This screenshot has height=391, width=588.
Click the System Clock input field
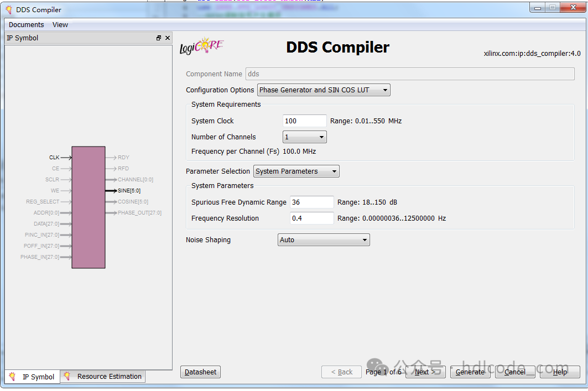[x=304, y=121]
